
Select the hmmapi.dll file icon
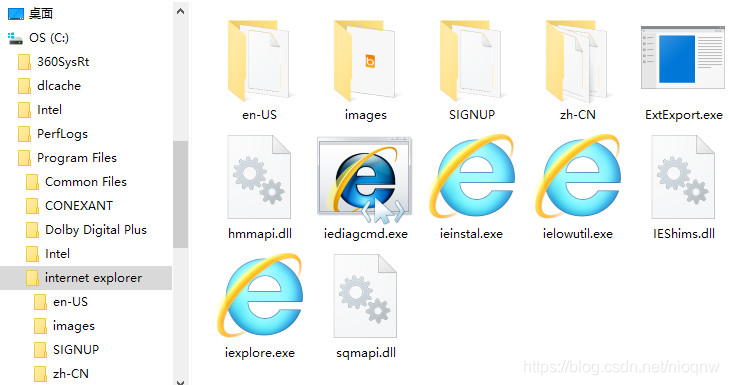pyautogui.click(x=259, y=177)
